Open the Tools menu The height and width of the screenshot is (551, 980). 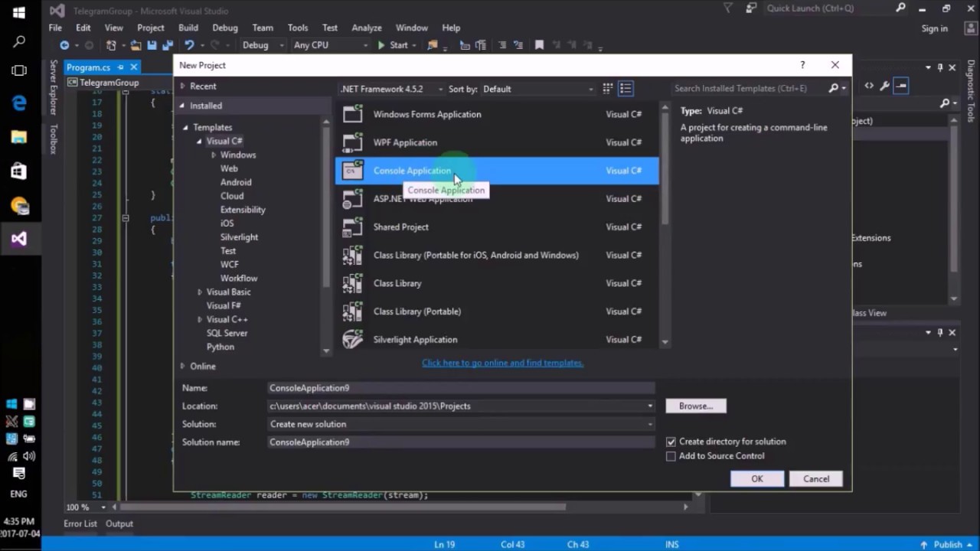298,28
